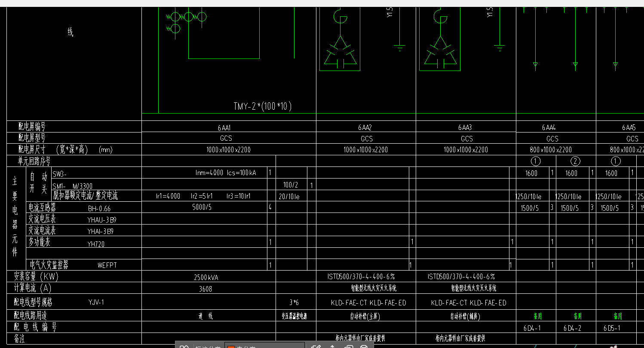Select the Ir2=5Ir1 setting text
Image resolution: width=644 pixels, height=348 pixels.
pyautogui.click(x=202, y=196)
